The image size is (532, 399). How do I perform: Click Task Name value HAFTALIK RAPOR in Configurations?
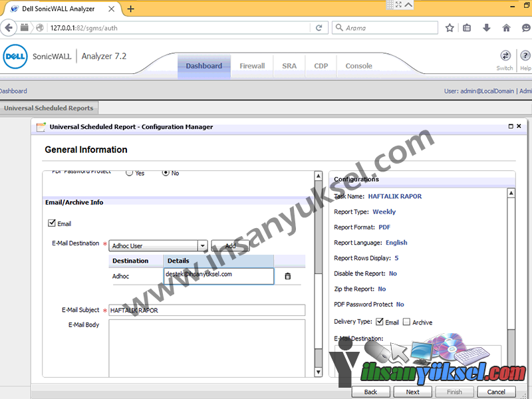click(x=395, y=196)
